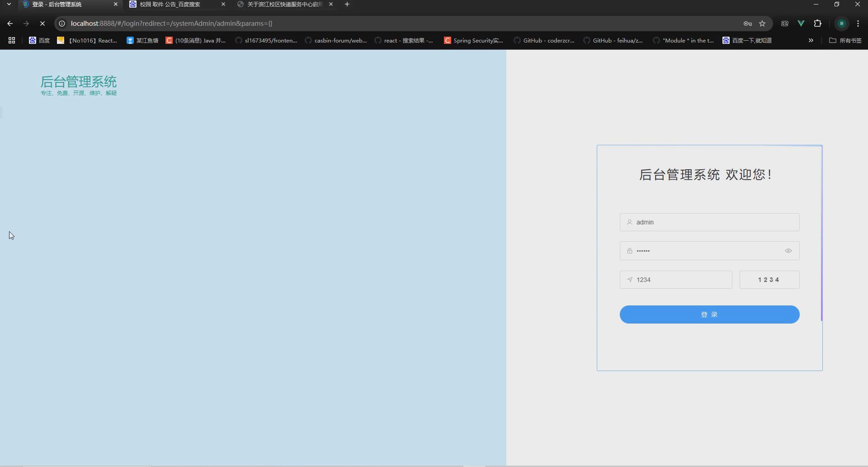Open the tab search chevron
The width and height of the screenshot is (868, 467).
point(9,4)
